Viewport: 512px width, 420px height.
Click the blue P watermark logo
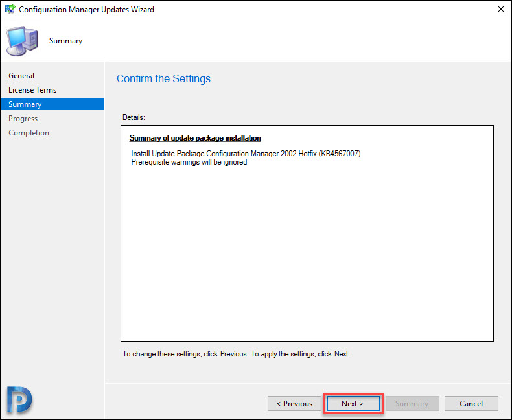19,400
